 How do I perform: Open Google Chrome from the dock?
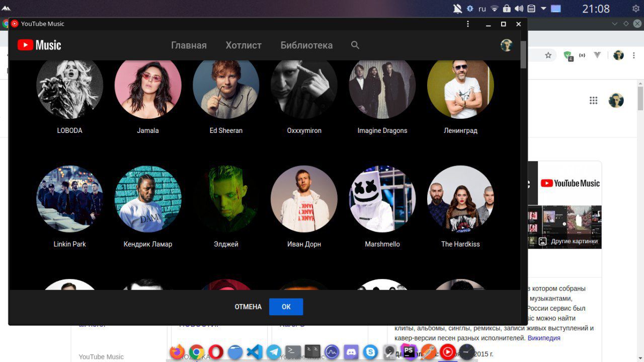196,351
